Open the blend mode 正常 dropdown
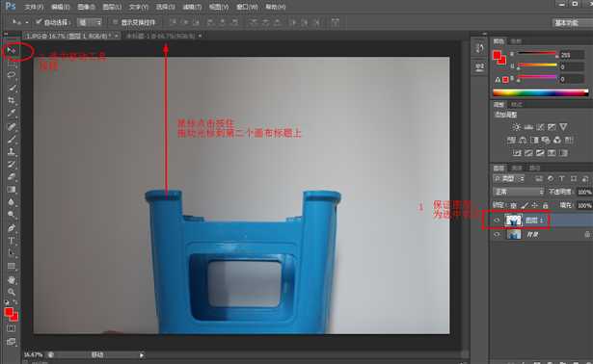Image resolution: width=593 pixels, height=364 pixels. [519, 192]
